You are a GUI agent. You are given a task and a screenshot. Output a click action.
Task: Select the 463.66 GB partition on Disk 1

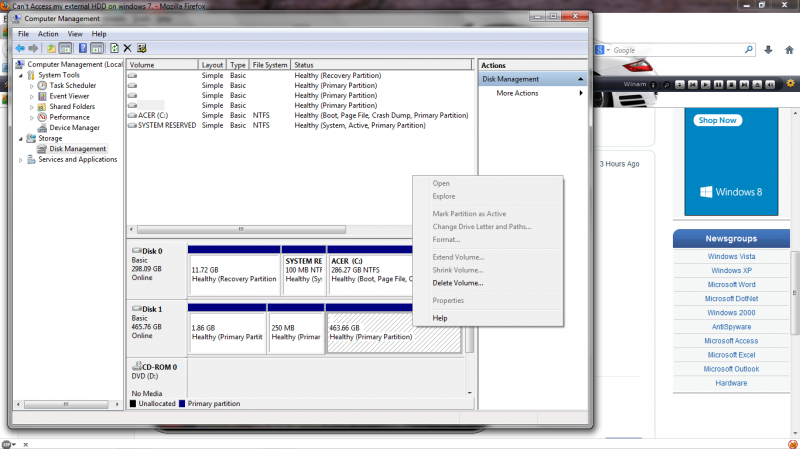click(394, 333)
